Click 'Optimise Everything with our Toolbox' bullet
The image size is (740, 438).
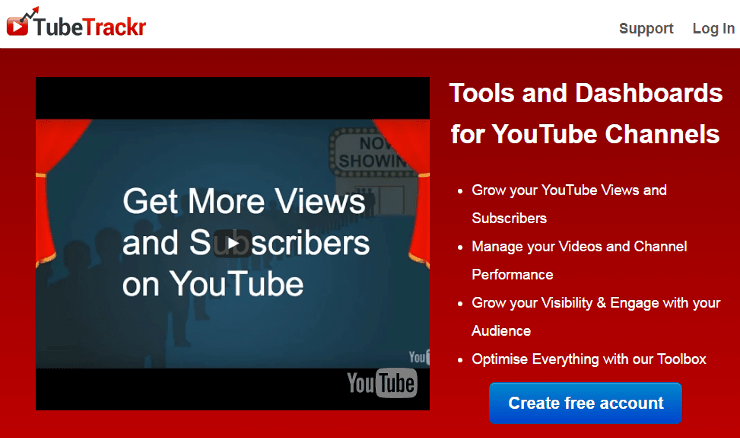pos(589,359)
